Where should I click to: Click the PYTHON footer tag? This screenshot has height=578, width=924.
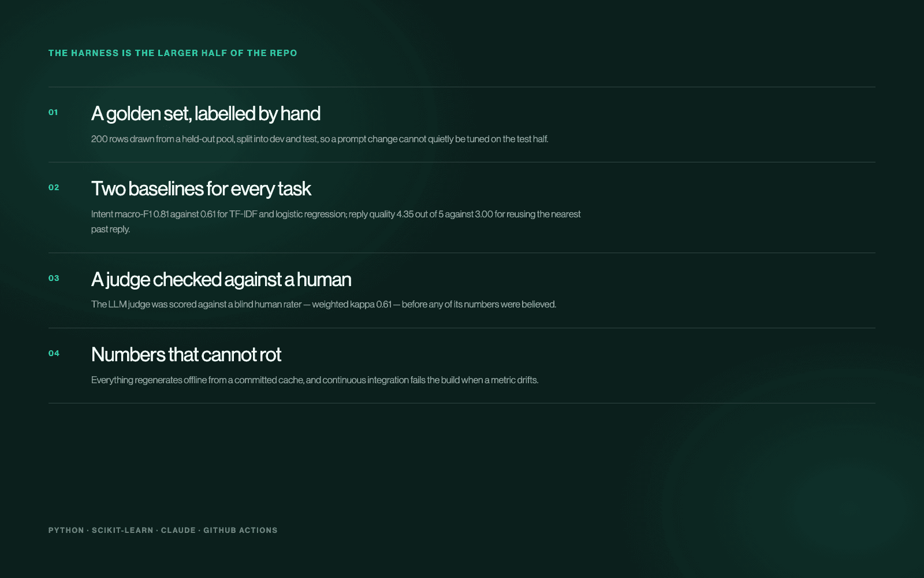[x=66, y=531]
